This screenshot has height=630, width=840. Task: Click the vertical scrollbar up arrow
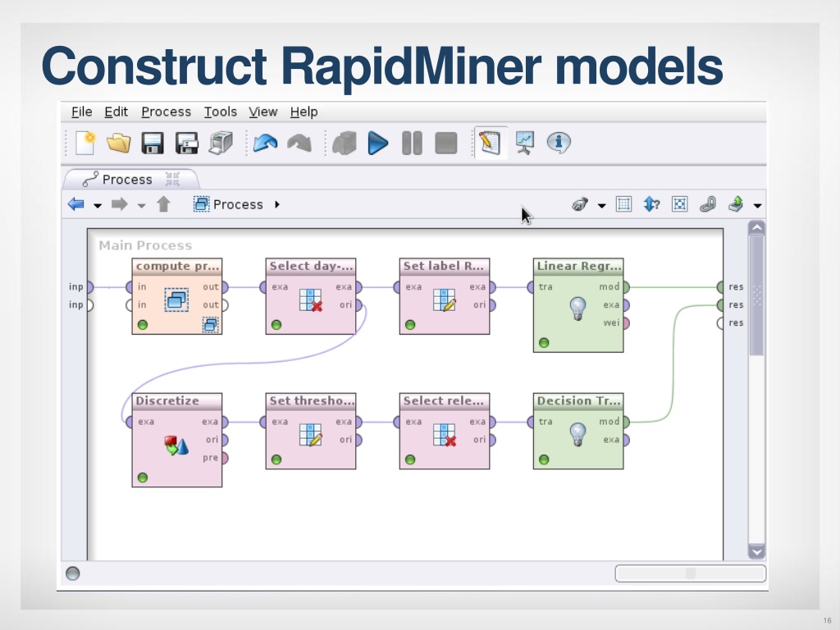click(756, 228)
